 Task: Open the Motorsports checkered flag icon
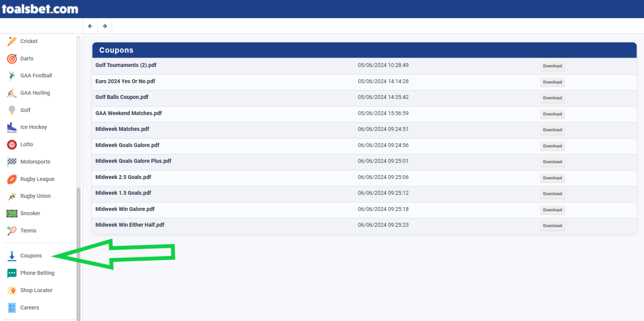click(12, 162)
